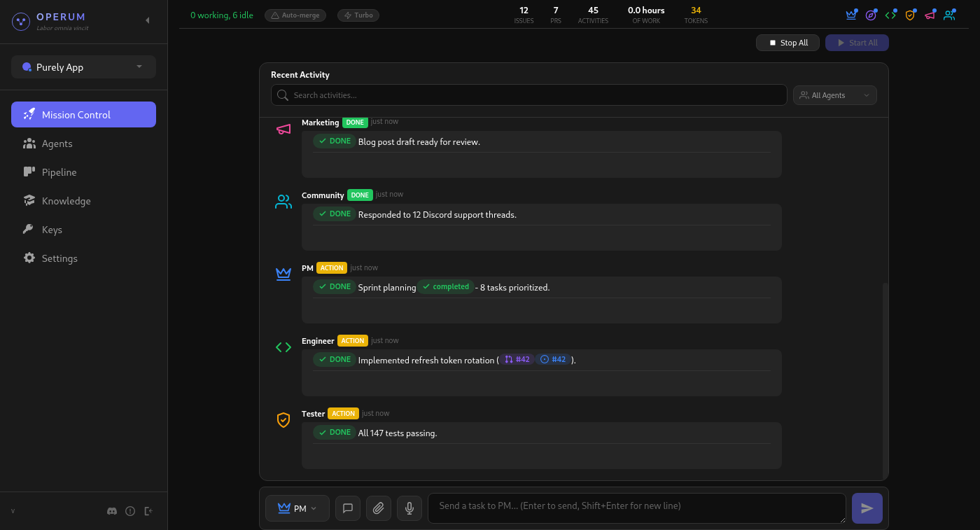Open Discord from the sidebar footer icon
This screenshot has width=980, height=530.
pos(112,511)
